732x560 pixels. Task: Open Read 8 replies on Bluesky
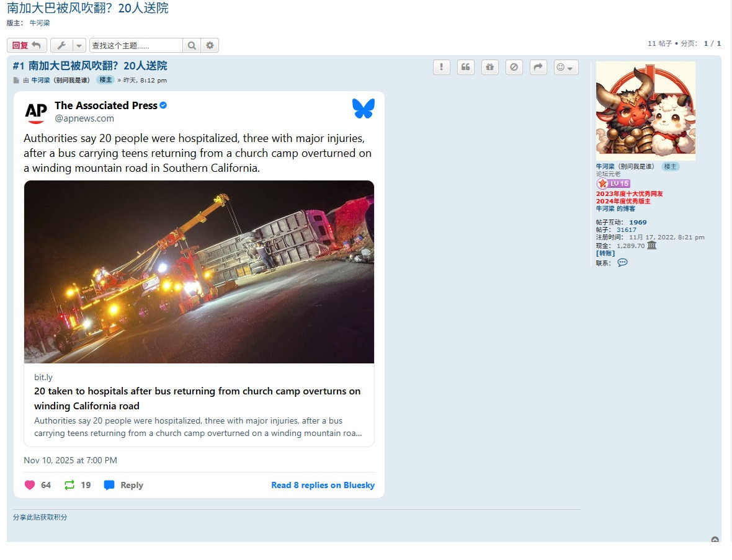pyautogui.click(x=323, y=485)
